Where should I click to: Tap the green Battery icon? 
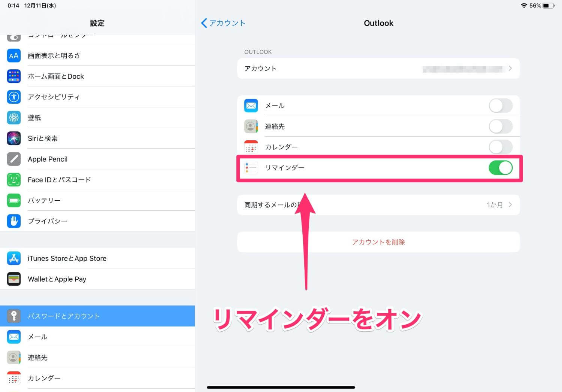pos(14,200)
